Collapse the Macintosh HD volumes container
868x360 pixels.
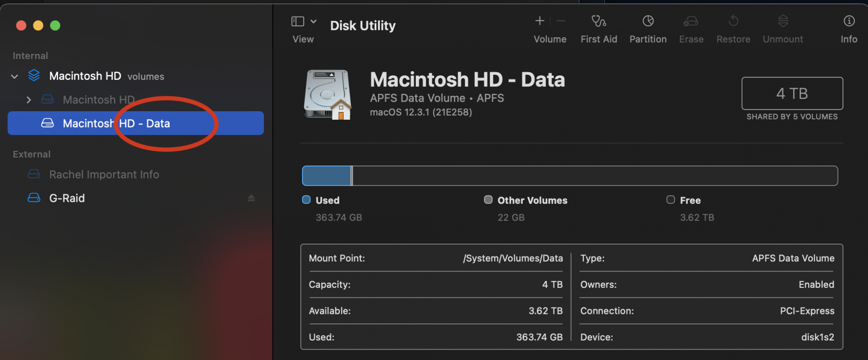[15, 76]
